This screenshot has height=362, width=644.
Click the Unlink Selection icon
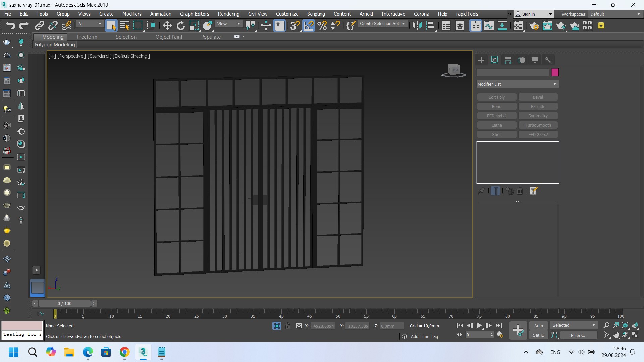[x=53, y=26]
